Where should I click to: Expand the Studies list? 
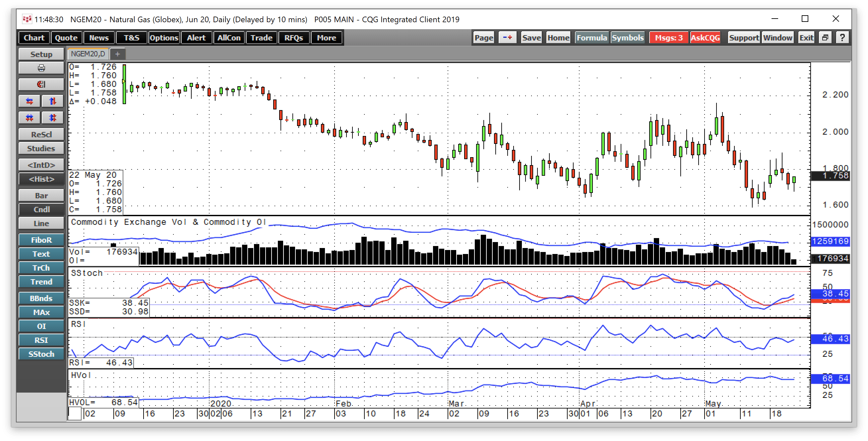point(41,148)
